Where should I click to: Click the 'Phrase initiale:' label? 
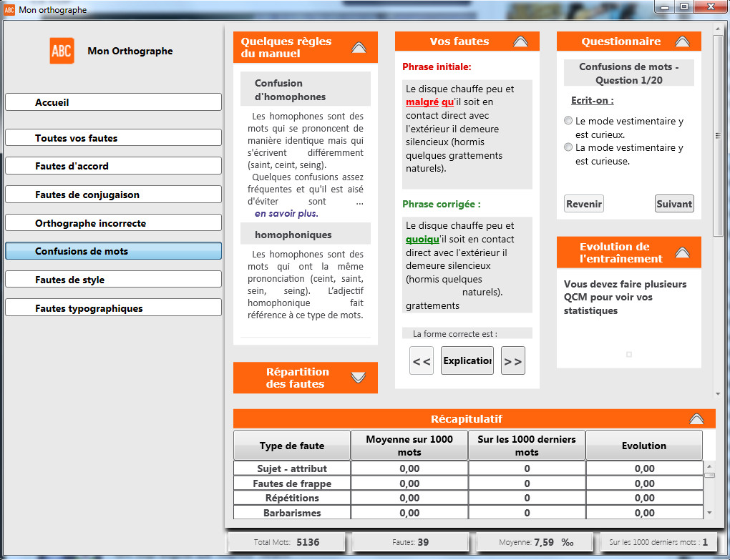(437, 67)
